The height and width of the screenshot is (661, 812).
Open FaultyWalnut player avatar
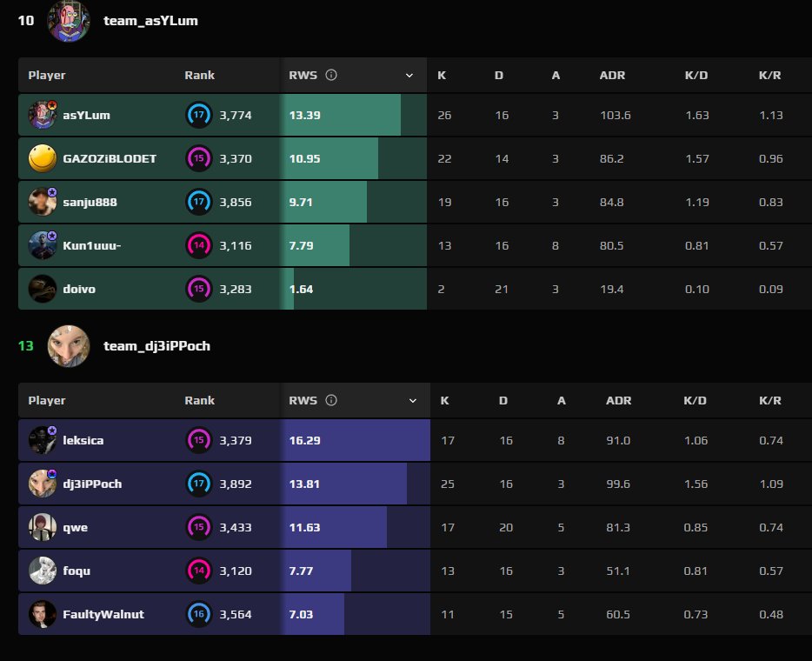pyautogui.click(x=43, y=614)
